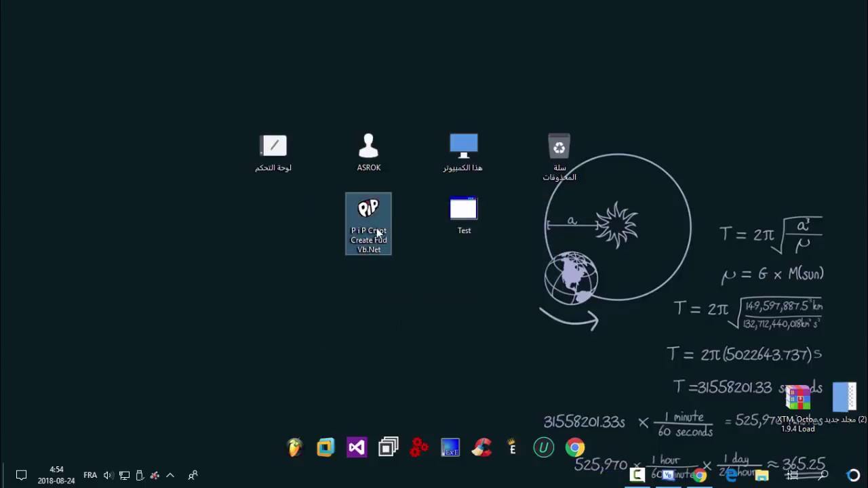Open Camtasia on the taskbar
This screenshot has width=868, height=488.
point(637,475)
